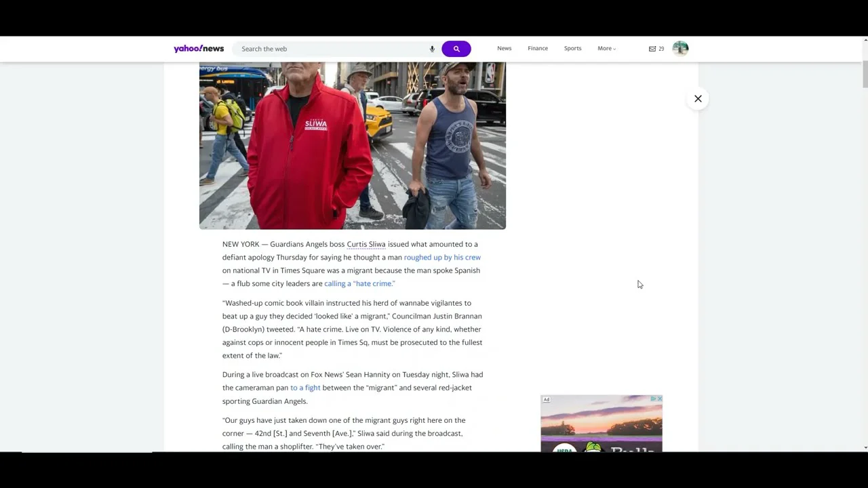The height and width of the screenshot is (488, 868).
Task: Open the mail inbox envelope icon
Action: [652, 49]
